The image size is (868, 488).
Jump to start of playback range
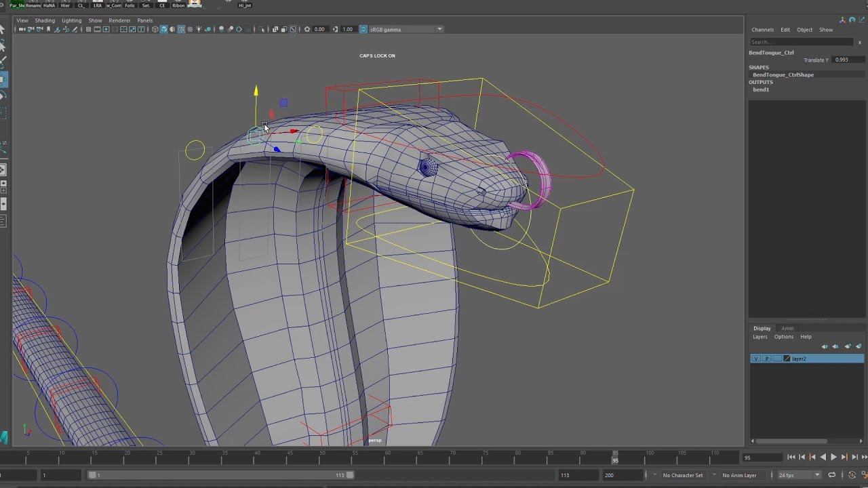[x=791, y=457]
